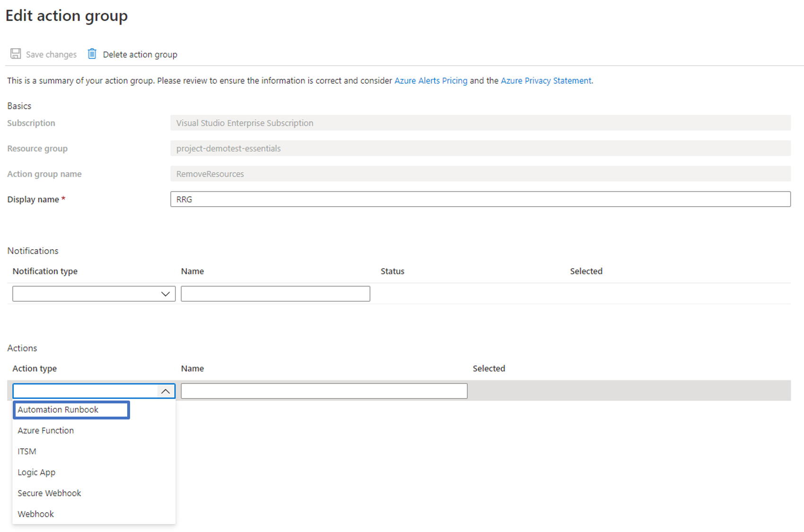Screen dimensions: 804x532
Task: Click the Notification type column header
Action: [x=45, y=271]
